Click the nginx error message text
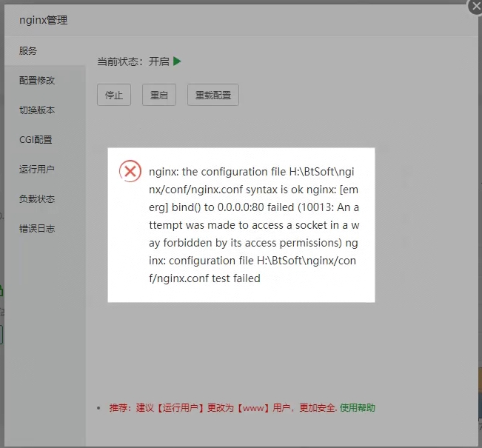Image resolution: width=482 pixels, height=448 pixels. (x=254, y=225)
